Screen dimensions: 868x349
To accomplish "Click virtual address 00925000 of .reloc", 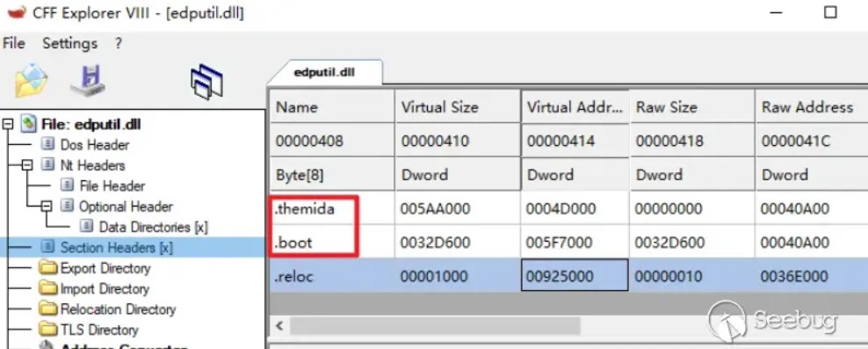I will tap(575, 275).
